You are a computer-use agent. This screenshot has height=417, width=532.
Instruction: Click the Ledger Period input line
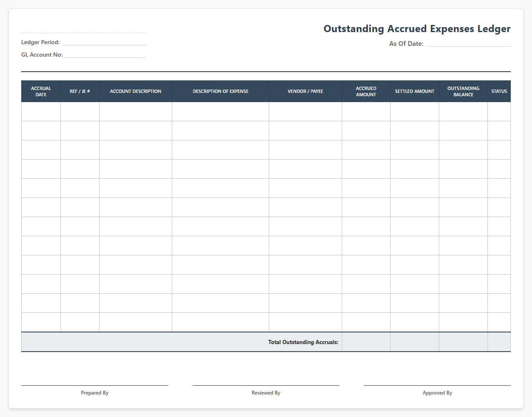click(x=104, y=42)
